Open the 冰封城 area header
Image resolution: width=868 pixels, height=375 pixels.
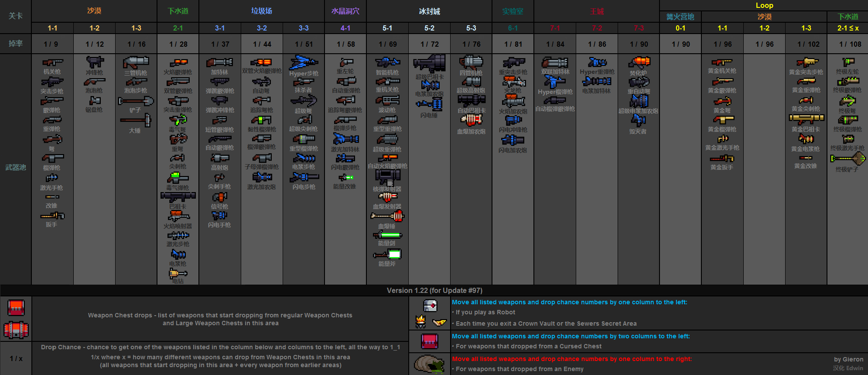(x=430, y=11)
